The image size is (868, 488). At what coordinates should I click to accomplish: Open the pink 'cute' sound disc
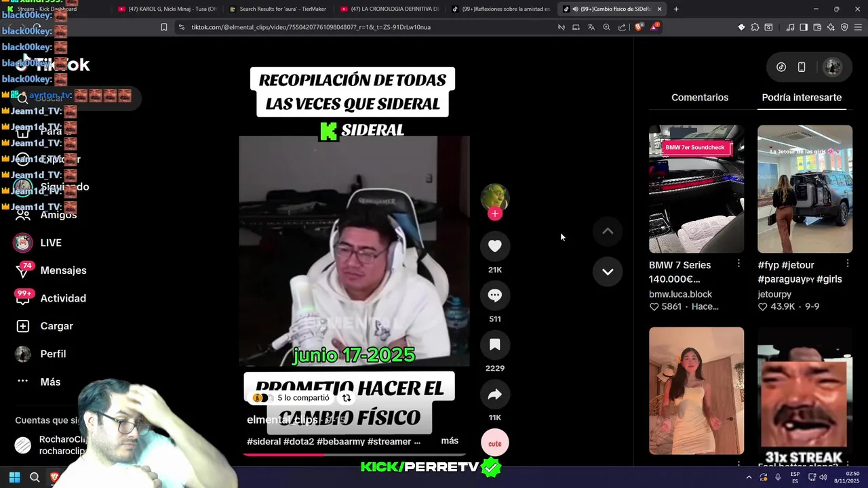coord(495,443)
